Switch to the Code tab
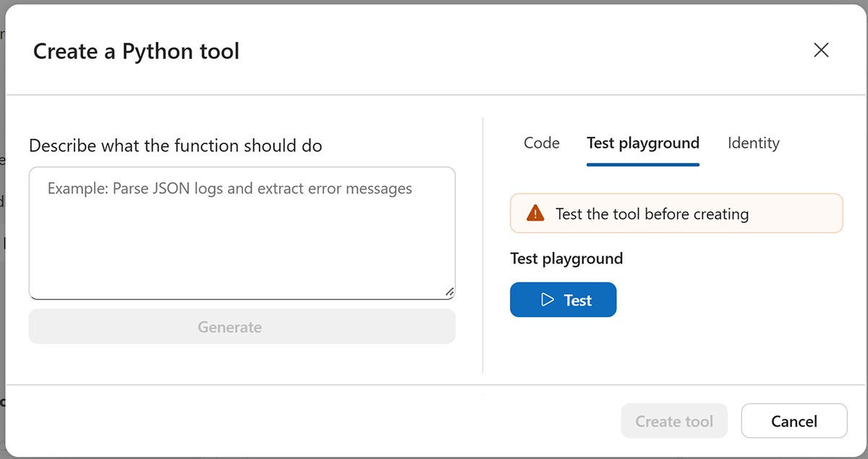868x459 pixels. click(541, 143)
